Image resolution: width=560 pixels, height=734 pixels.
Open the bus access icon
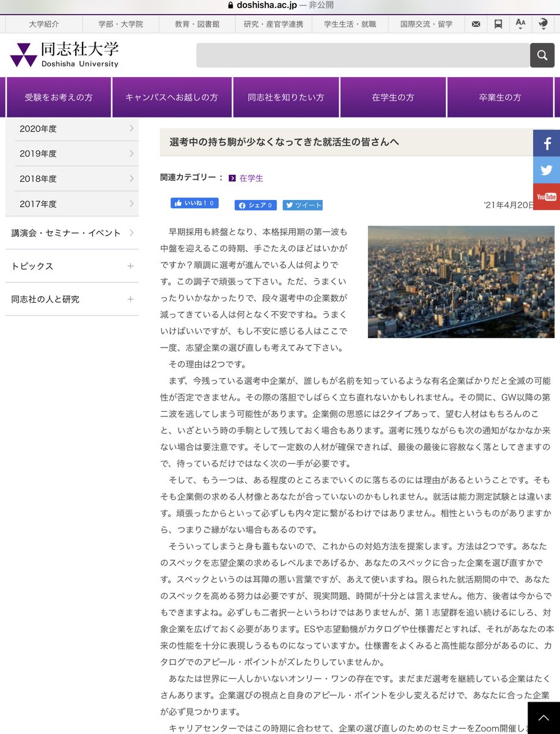[x=498, y=24]
